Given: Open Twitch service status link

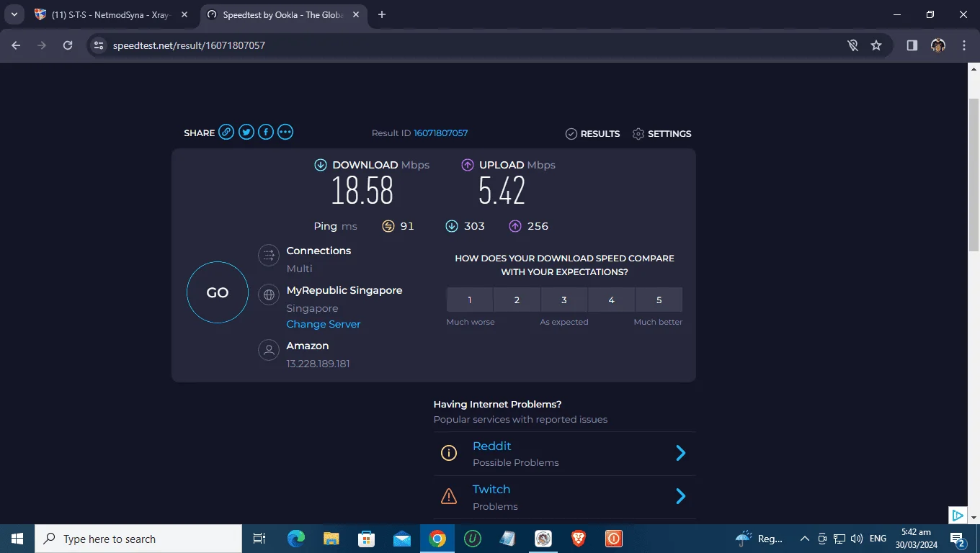Looking at the screenshot, I should coord(491,489).
